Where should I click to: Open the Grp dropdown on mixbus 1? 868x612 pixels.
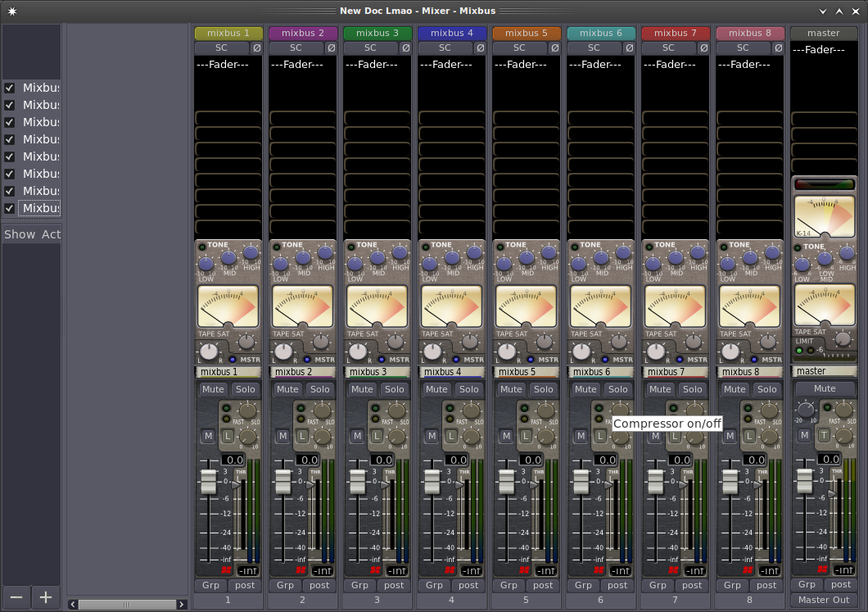click(210, 585)
